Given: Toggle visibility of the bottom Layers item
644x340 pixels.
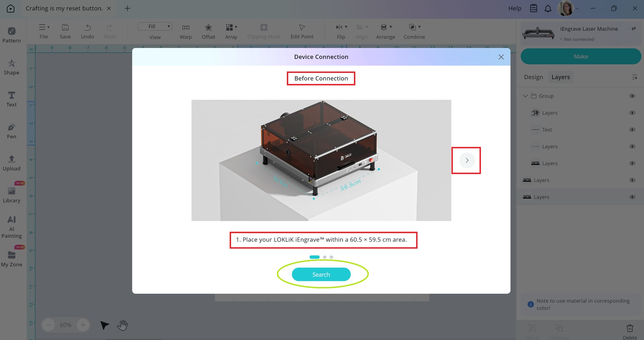Looking at the screenshot, I should coord(632,197).
